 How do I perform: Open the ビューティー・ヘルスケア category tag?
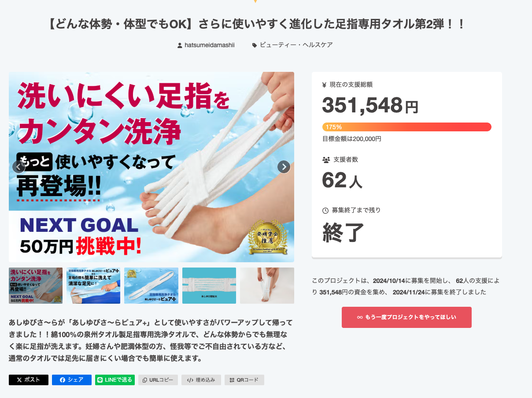pyautogui.click(x=296, y=45)
